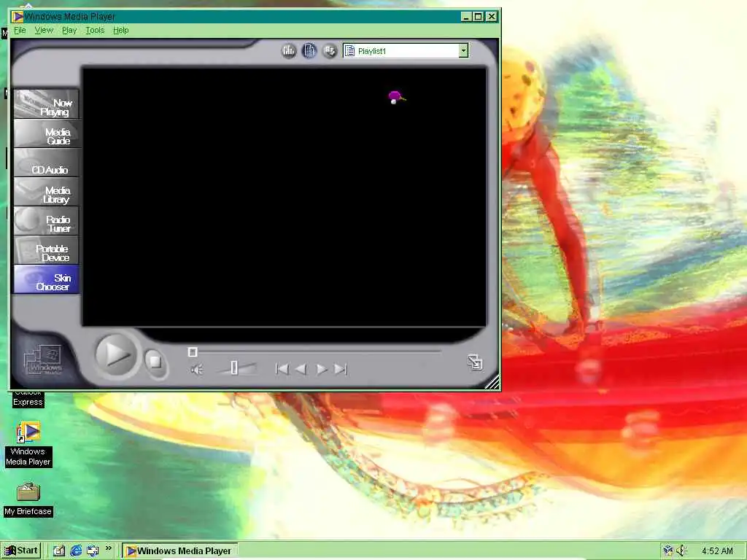Open the Media Library section
The width and height of the screenshot is (747, 560).
click(x=46, y=192)
